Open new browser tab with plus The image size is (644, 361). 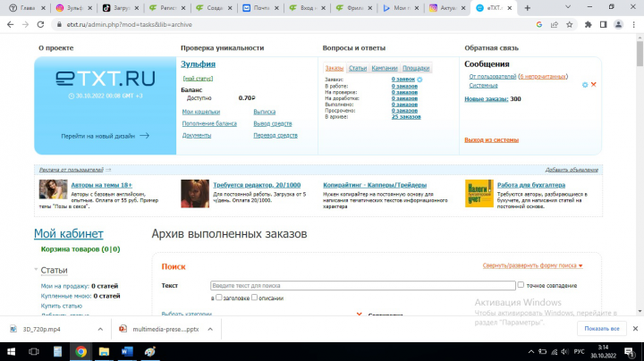pos(528,8)
